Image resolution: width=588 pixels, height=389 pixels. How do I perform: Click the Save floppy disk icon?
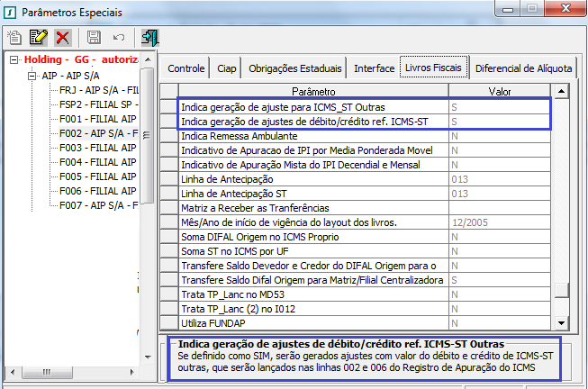tap(94, 37)
